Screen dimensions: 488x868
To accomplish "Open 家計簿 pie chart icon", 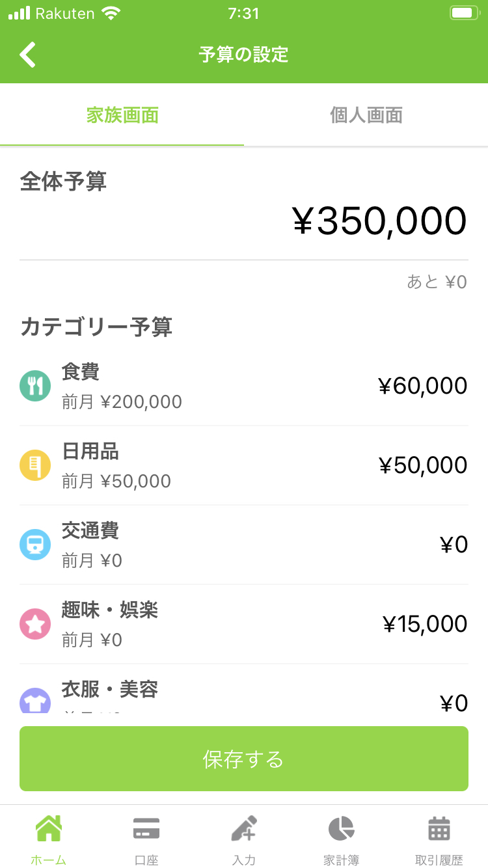I will pos(342,829).
